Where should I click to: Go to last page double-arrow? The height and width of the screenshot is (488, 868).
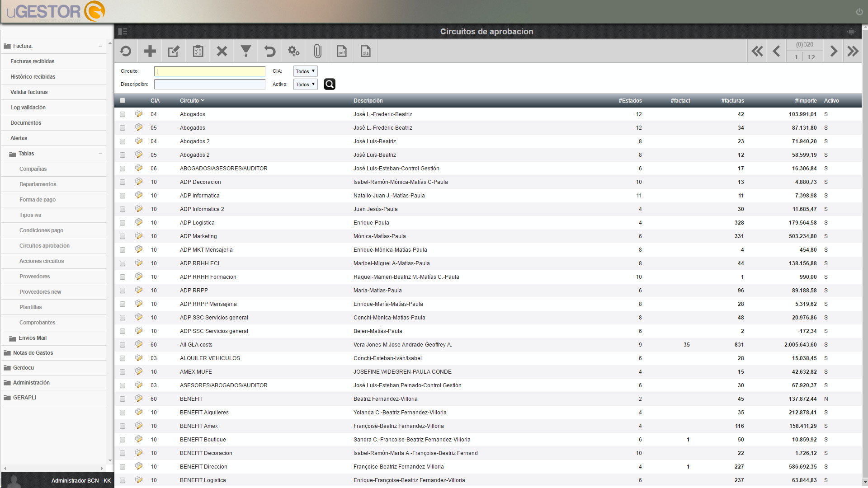click(x=853, y=51)
